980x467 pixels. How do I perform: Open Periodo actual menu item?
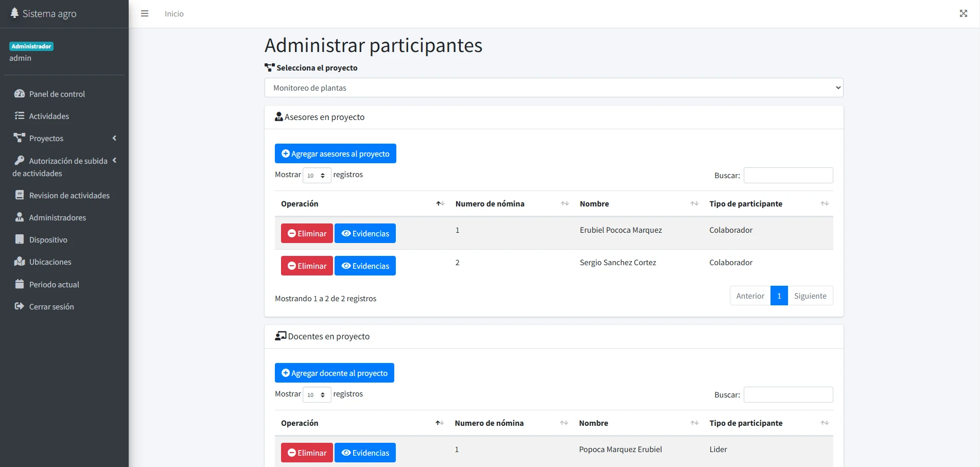[x=64, y=284]
